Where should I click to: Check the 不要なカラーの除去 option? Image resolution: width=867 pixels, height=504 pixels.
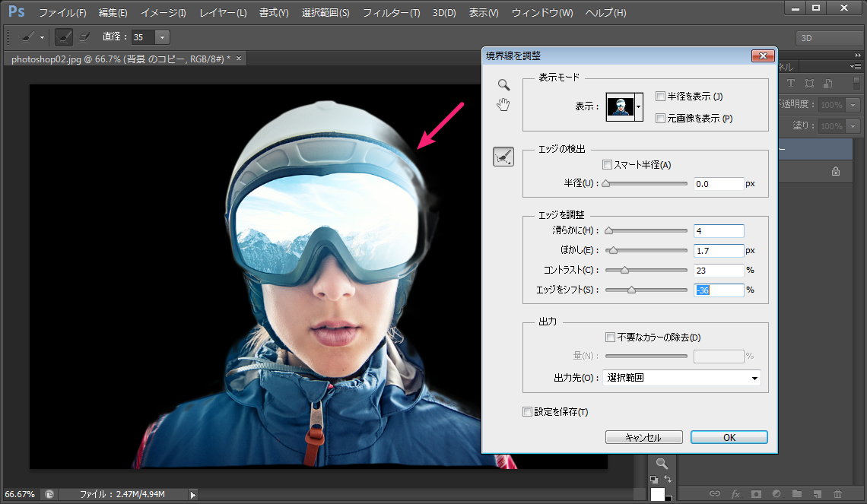pyautogui.click(x=610, y=338)
